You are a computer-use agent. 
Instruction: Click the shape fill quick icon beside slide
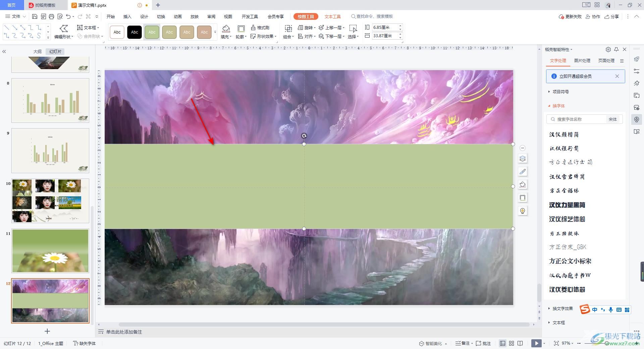click(x=523, y=185)
